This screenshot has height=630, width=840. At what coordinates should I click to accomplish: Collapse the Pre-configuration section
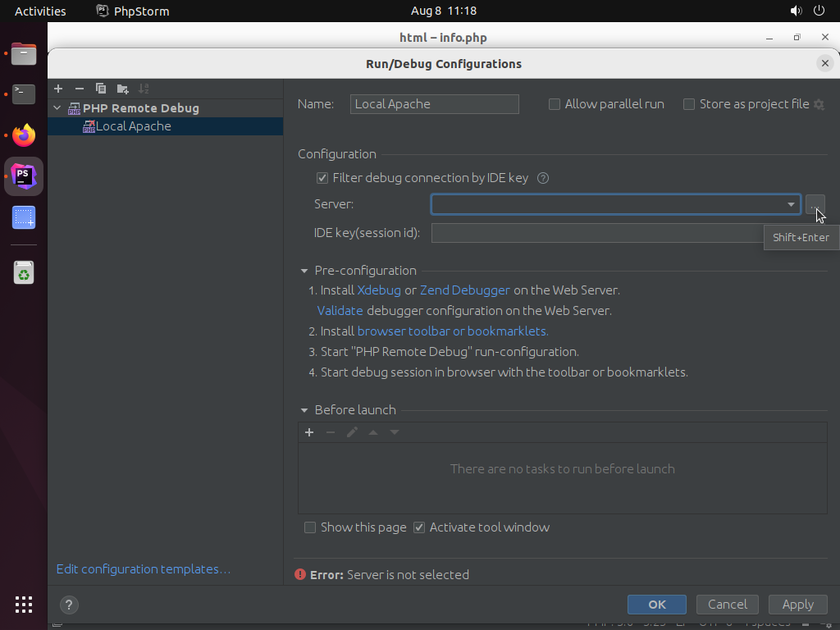(x=304, y=271)
